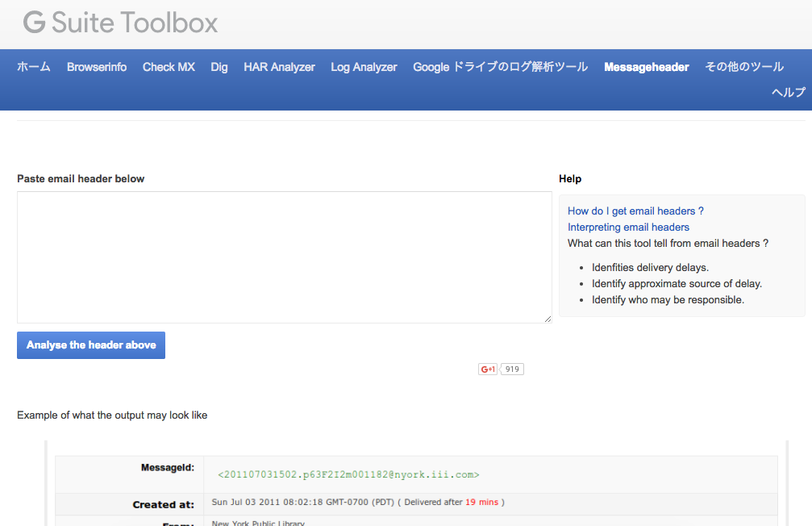
Task: Open the Dig tool
Action: (x=219, y=67)
